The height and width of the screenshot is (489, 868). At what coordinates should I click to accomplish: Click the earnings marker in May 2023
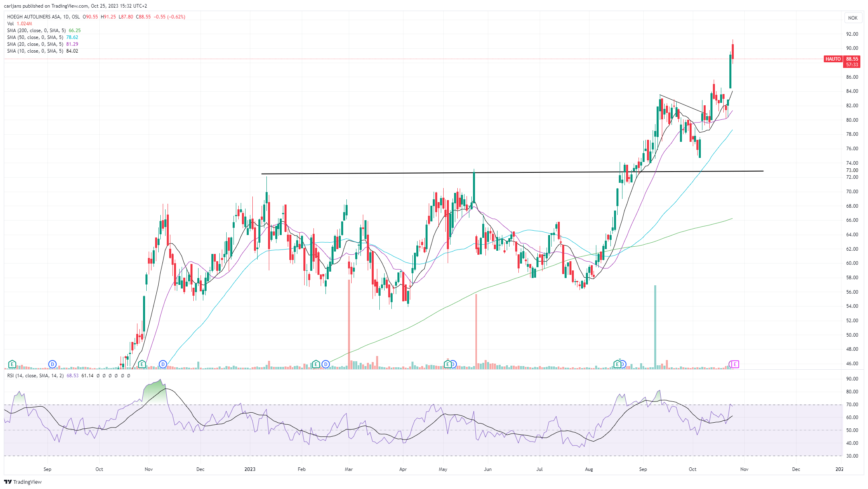tap(448, 364)
